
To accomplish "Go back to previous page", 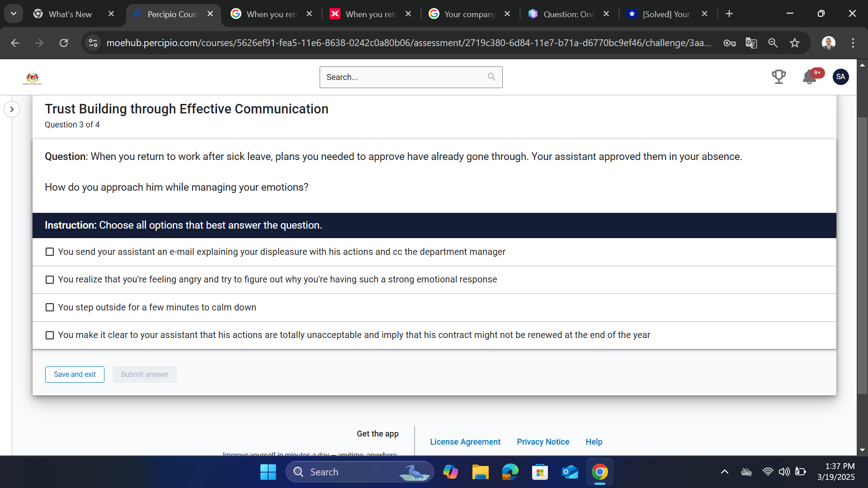I will click(x=15, y=43).
